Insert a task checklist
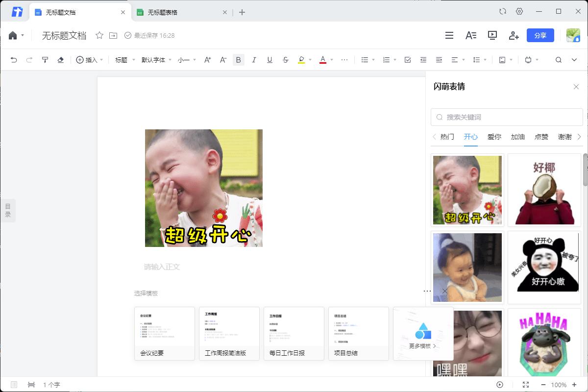 pyautogui.click(x=408, y=59)
